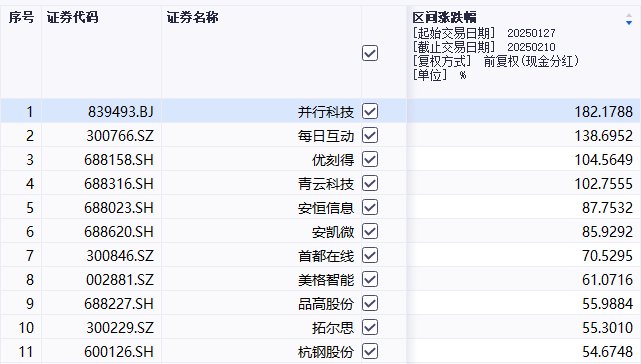Click the stock name 安凯微
The height and width of the screenshot is (364, 641).
pyautogui.click(x=333, y=232)
